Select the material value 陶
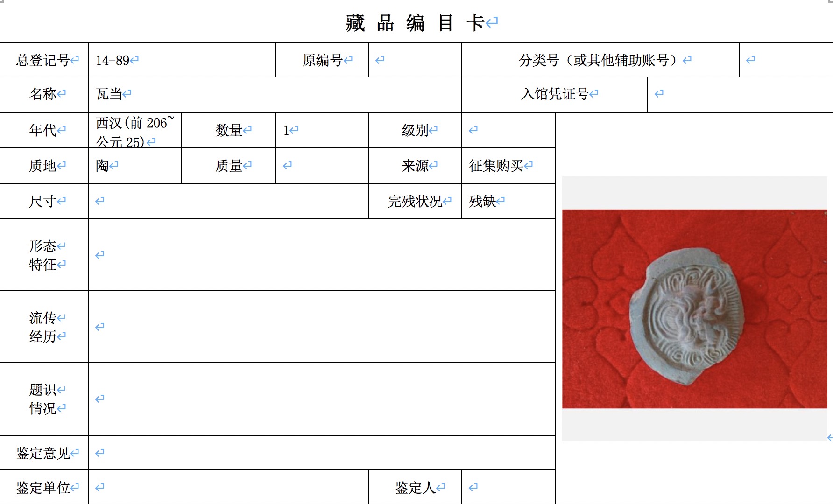The height and width of the screenshot is (504, 833). pyautogui.click(x=102, y=166)
